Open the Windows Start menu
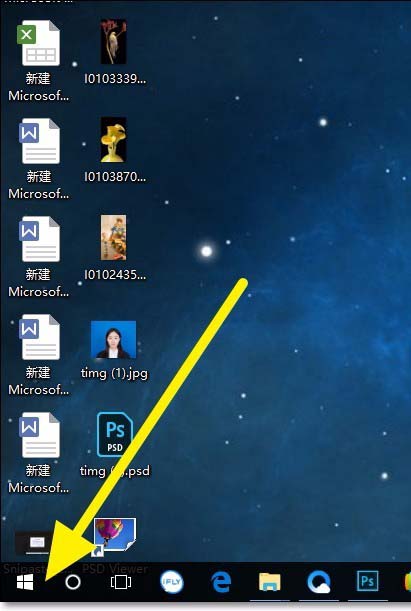The image size is (411, 611). [x=25, y=583]
